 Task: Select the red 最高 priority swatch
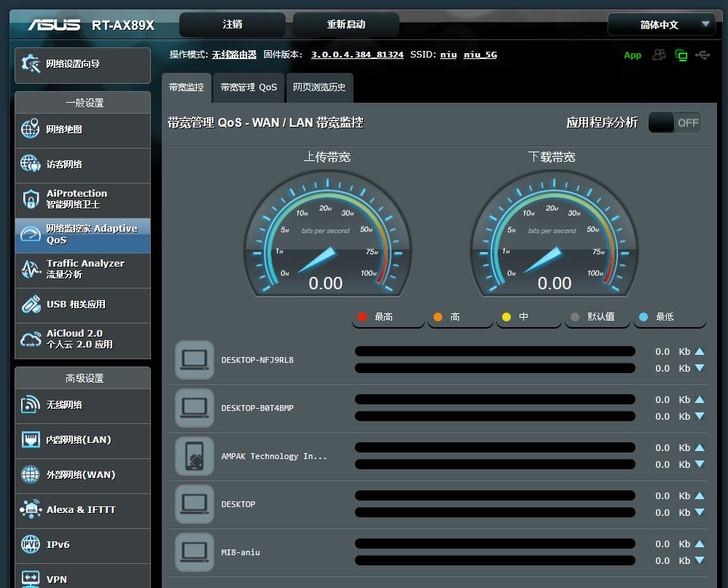[362, 317]
